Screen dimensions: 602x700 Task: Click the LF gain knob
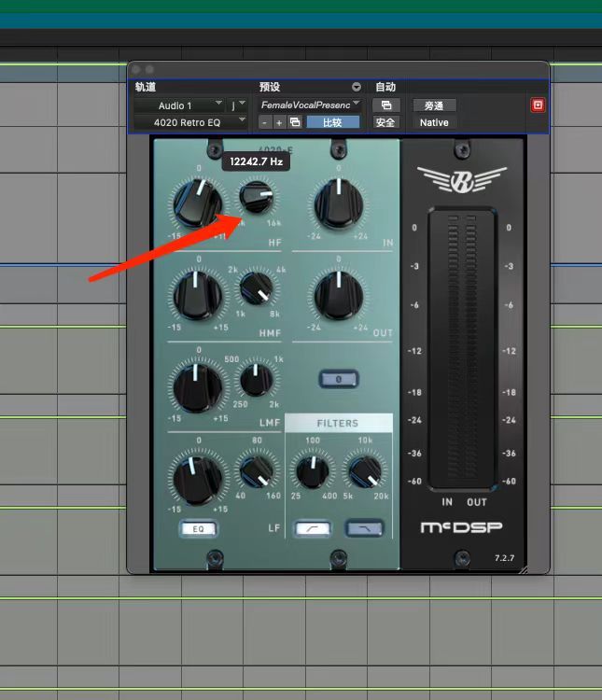coord(198,479)
